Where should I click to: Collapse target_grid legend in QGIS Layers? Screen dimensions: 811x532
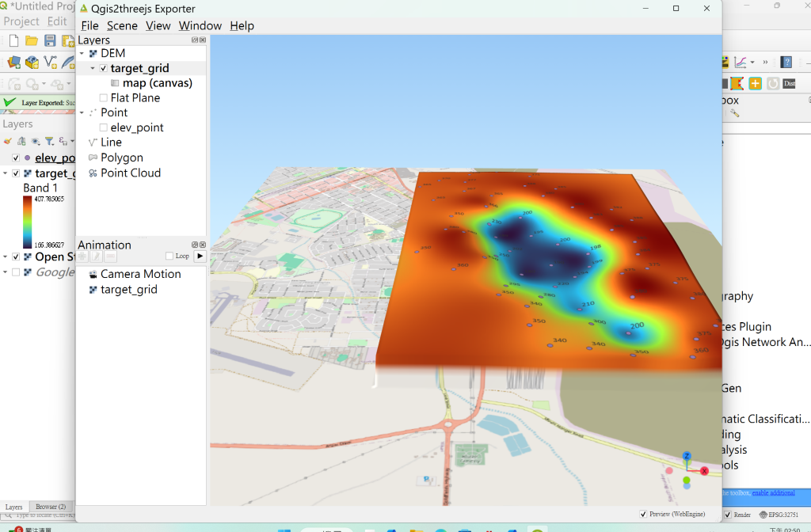(x=6, y=173)
